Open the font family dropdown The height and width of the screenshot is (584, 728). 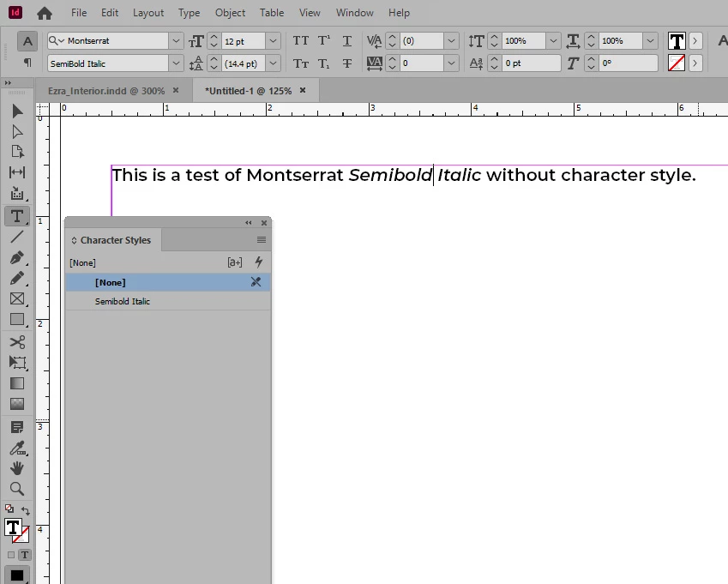click(x=176, y=41)
